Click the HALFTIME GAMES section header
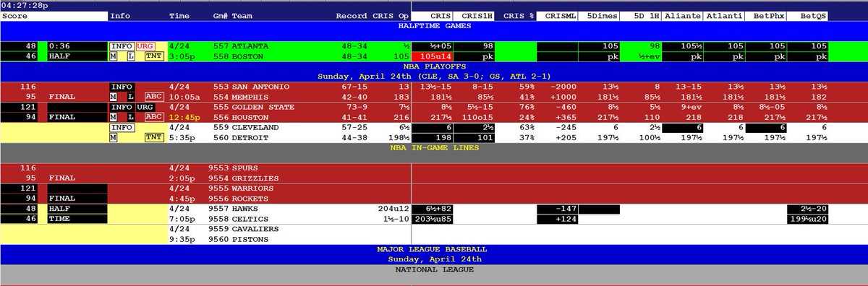This screenshot has width=868, height=286. [434, 25]
